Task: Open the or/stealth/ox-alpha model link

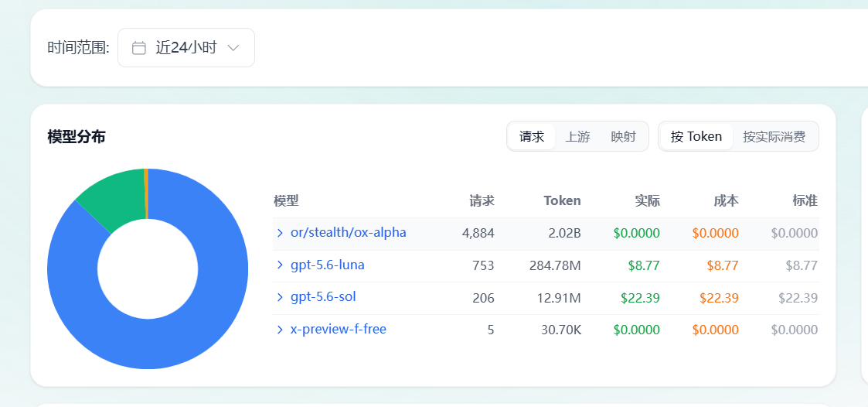Action: tap(348, 233)
